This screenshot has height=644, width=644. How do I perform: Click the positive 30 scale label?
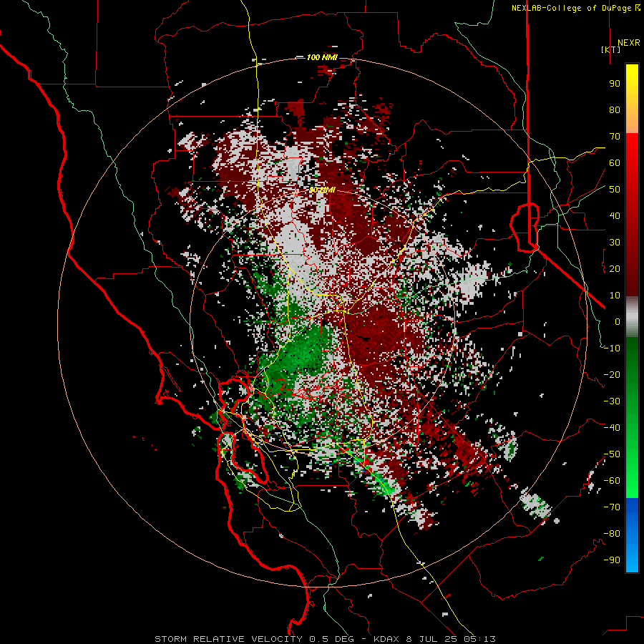[x=615, y=243]
